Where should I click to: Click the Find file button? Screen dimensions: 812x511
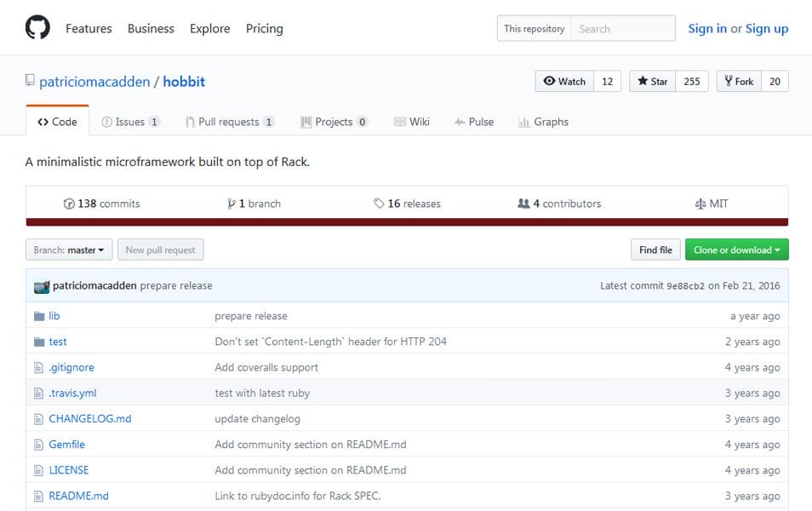(x=655, y=250)
